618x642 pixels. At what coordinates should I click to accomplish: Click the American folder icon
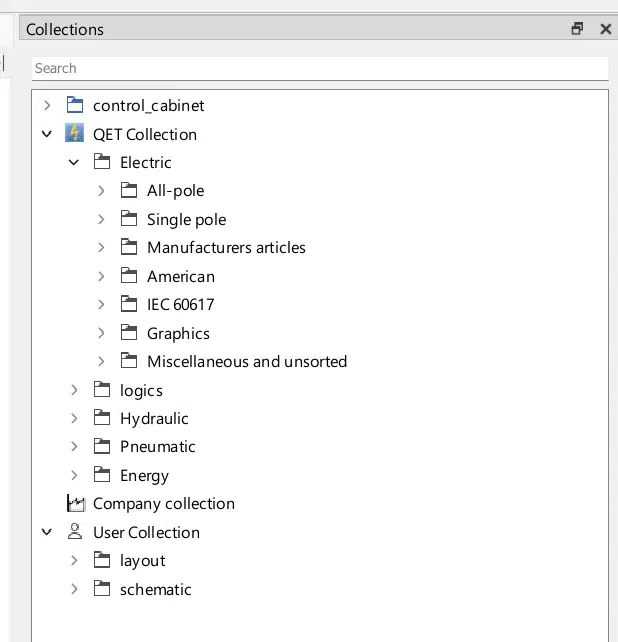[129, 276]
